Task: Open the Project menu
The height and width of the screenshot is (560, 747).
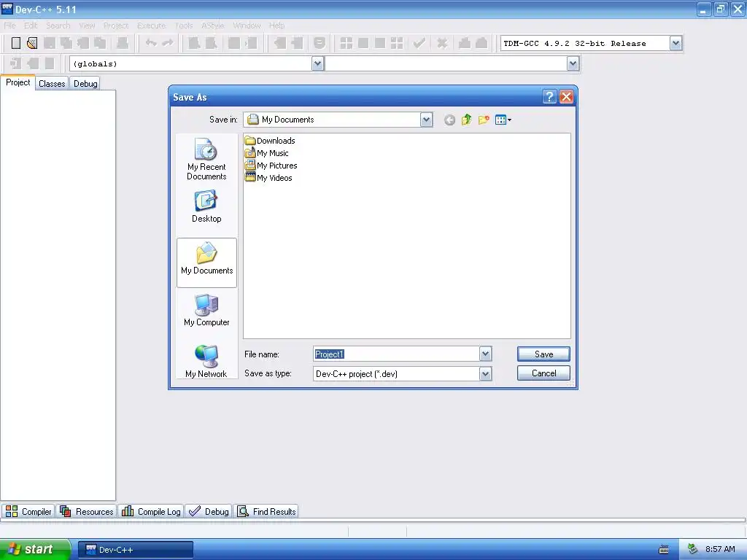Action: (116, 26)
